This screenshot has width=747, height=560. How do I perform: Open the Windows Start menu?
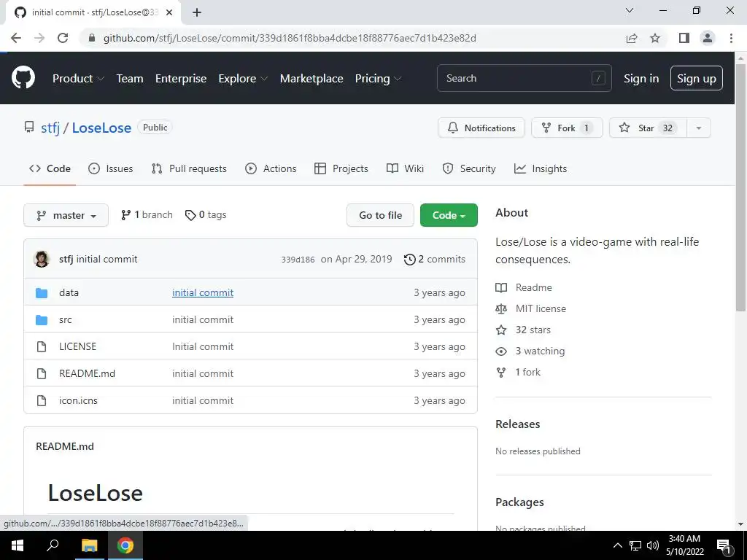click(x=18, y=545)
